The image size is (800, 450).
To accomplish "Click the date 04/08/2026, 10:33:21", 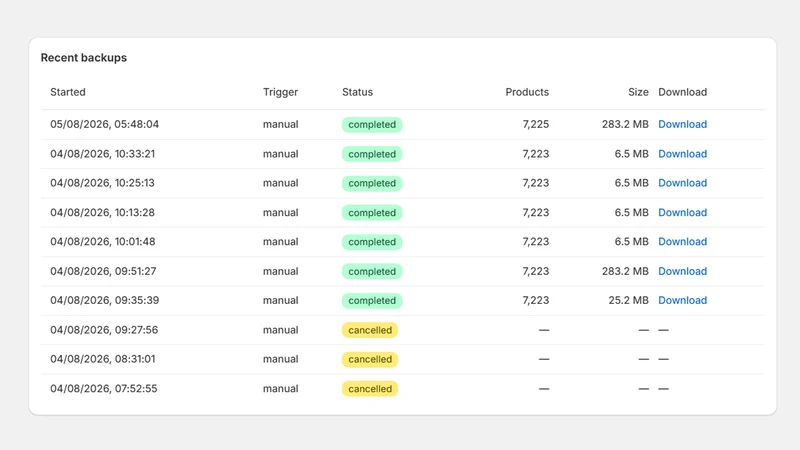I will tap(103, 154).
